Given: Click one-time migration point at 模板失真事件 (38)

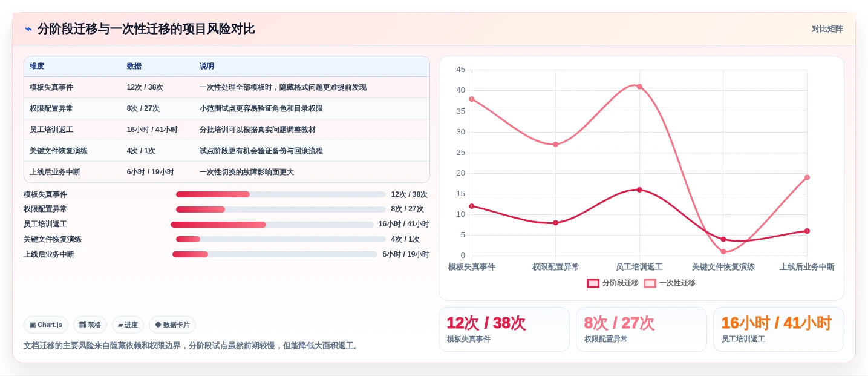Looking at the screenshot, I should click(472, 99).
